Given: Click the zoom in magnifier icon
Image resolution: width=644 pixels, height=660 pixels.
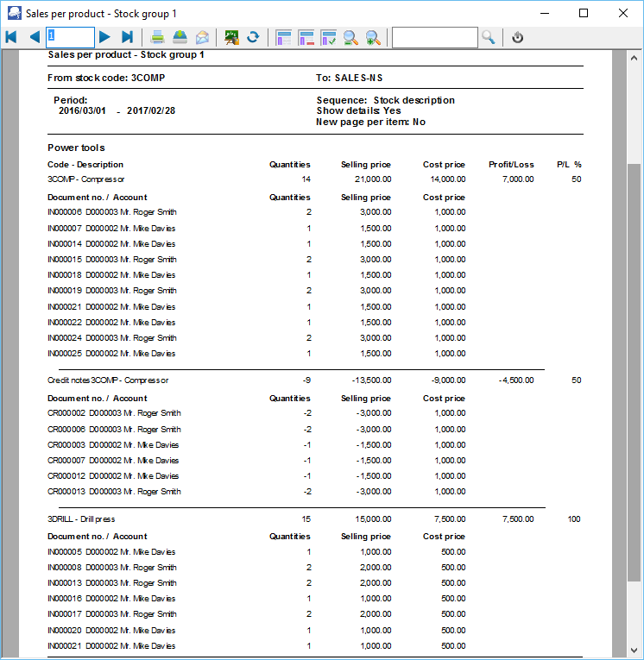Looking at the screenshot, I should [x=372, y=37].
